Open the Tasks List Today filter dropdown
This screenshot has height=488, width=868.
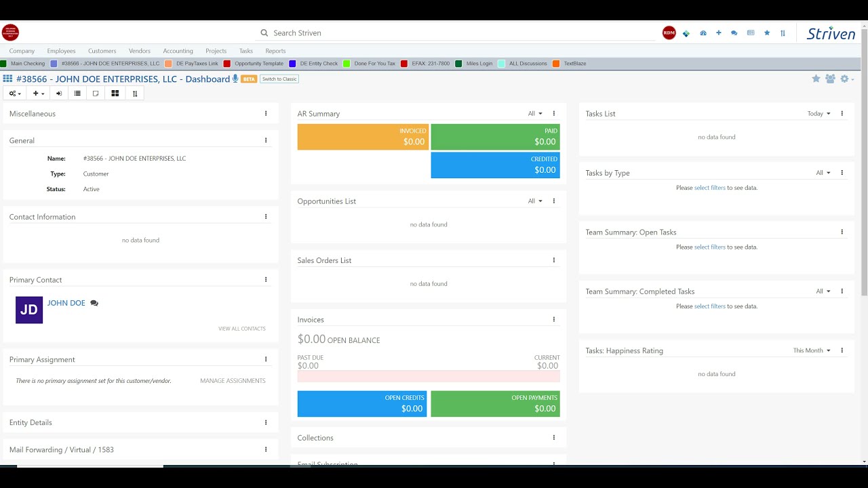(x=819, y=114)
